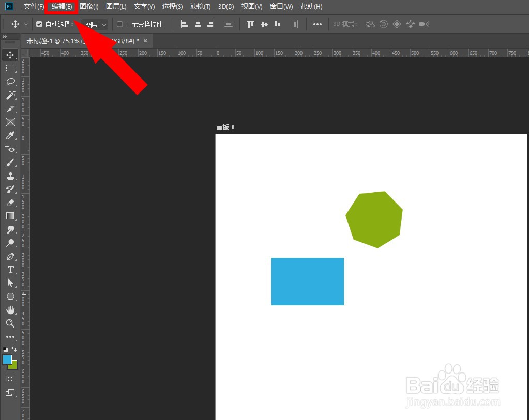529x420 pixels.
Task: Toggle the 显示变换控件 checkbox
Action: click(x=119, y=24)
